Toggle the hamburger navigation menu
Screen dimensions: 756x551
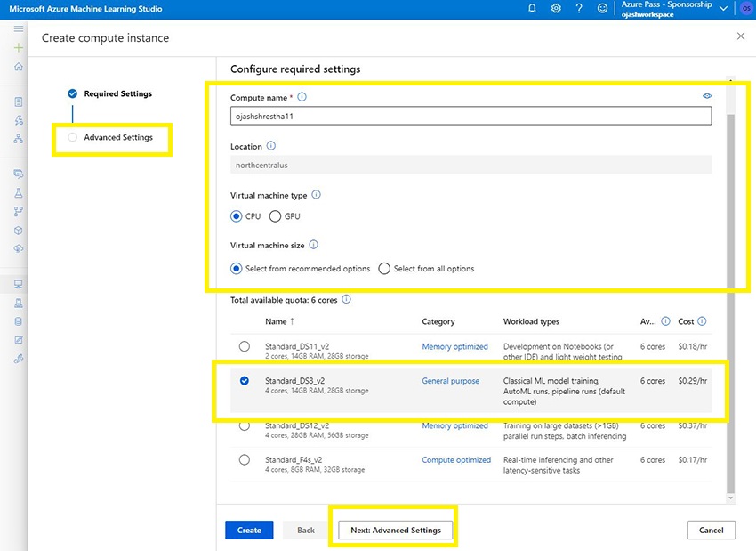(19, 28)
